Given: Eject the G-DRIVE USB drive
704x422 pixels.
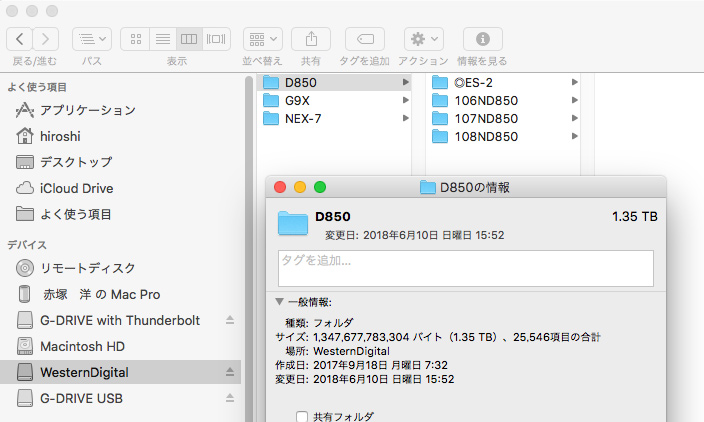Looking at the screenshot, I should click(x=230, y=398).
